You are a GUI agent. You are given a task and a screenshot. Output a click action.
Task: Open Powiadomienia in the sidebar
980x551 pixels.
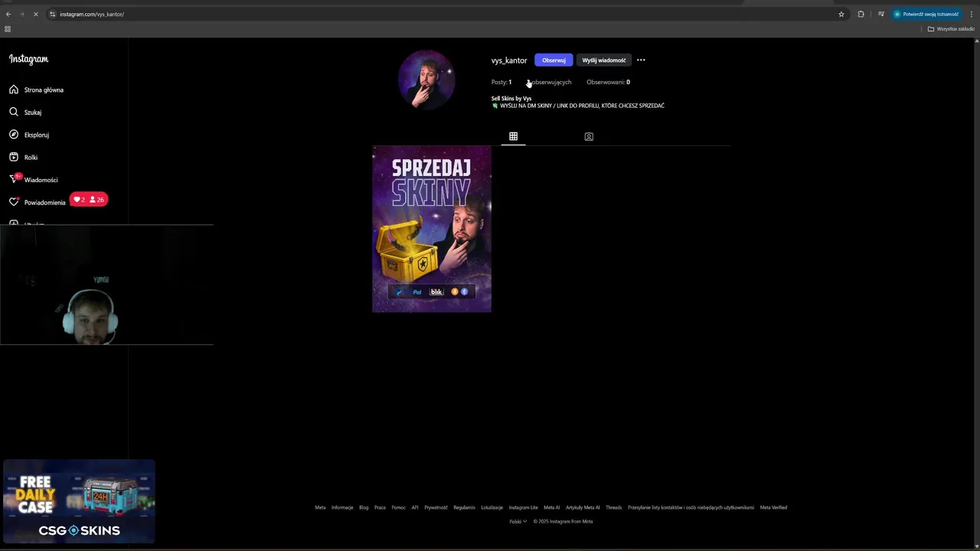[x=37, y=202]
